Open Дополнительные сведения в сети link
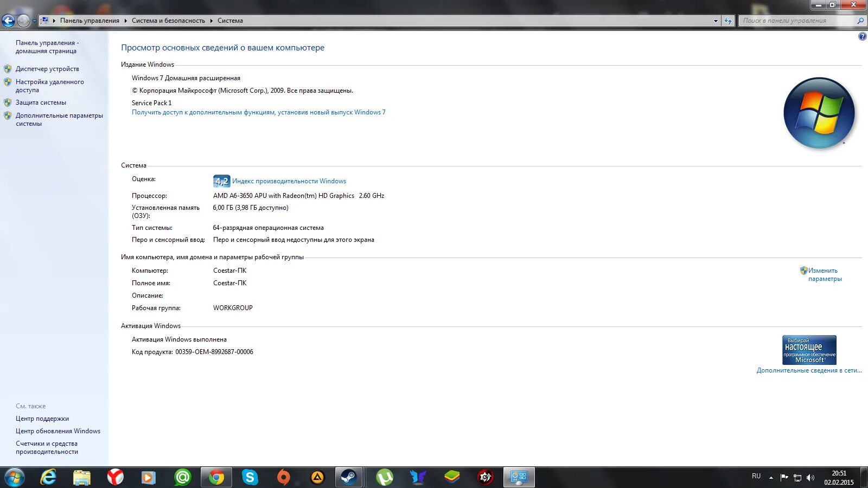 (x=809, y=370)
